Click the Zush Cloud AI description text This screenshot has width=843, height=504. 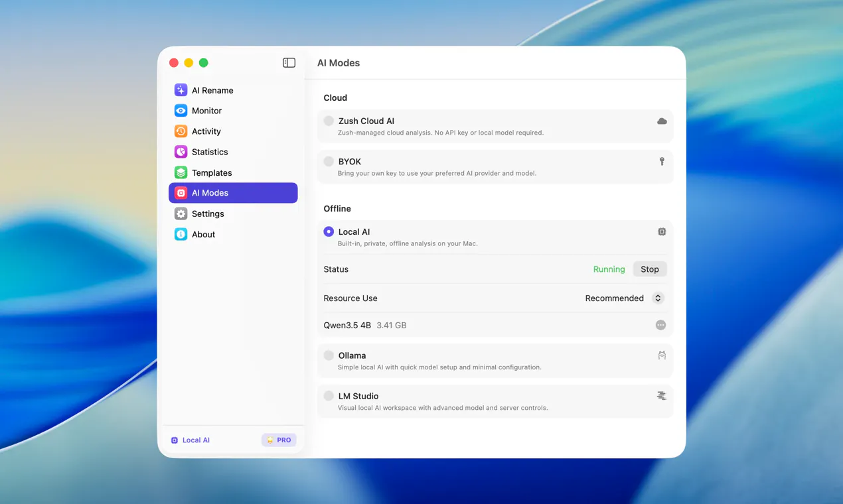(441, 133)
